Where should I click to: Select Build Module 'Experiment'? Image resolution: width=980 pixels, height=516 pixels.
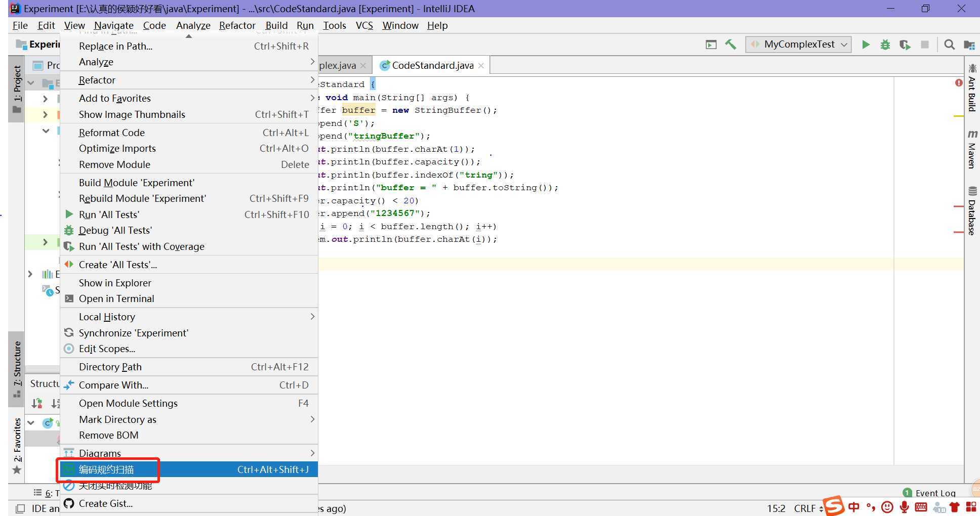tap(189, 183)
